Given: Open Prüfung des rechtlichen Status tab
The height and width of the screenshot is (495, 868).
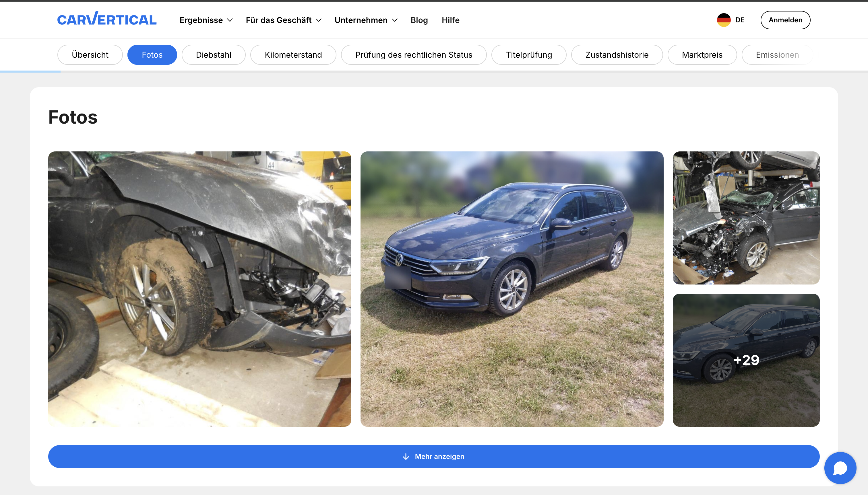Looking at the screenshot, I should 413,55.
